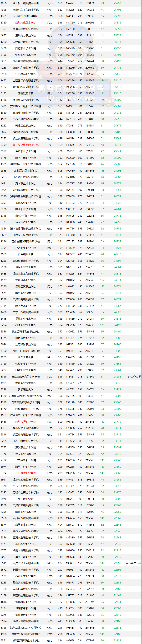Image resolution: width=142 pixels, height=644 pixels.
Task: Select school name 百色职业学院
Action: [26, 255]
